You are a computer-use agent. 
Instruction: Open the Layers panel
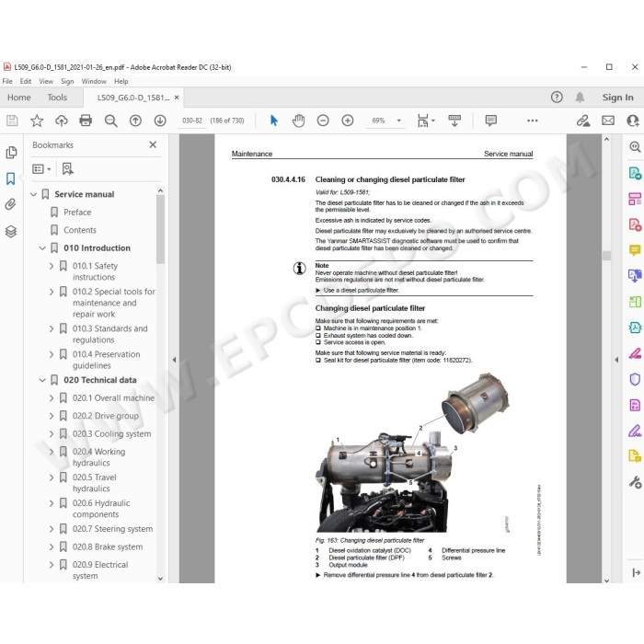tap(11, 231)
